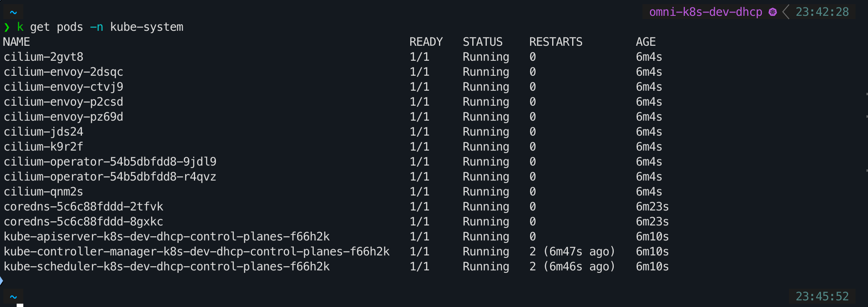
Task: Select pod coredns-5c6c88fddd-2tfvk
Action: (83, 207)
